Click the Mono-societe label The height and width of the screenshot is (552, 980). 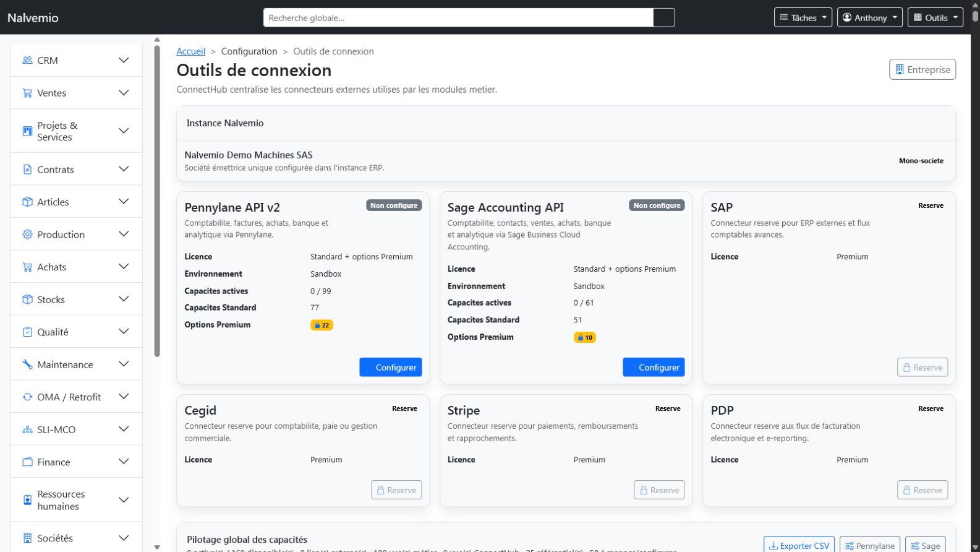pos(921,161)
